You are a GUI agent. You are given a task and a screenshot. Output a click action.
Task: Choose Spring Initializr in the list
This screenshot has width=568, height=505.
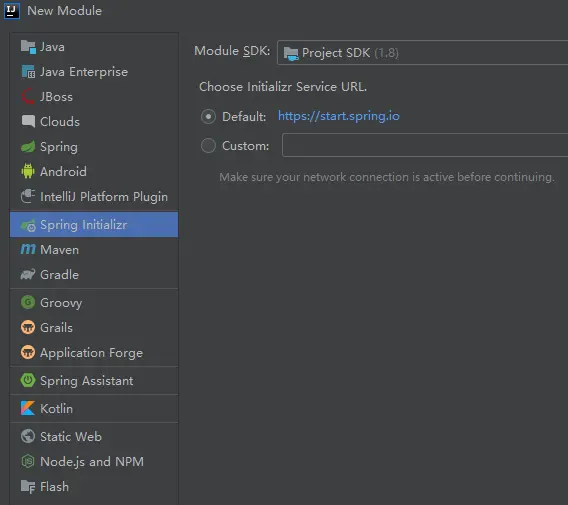coord(94,225)
